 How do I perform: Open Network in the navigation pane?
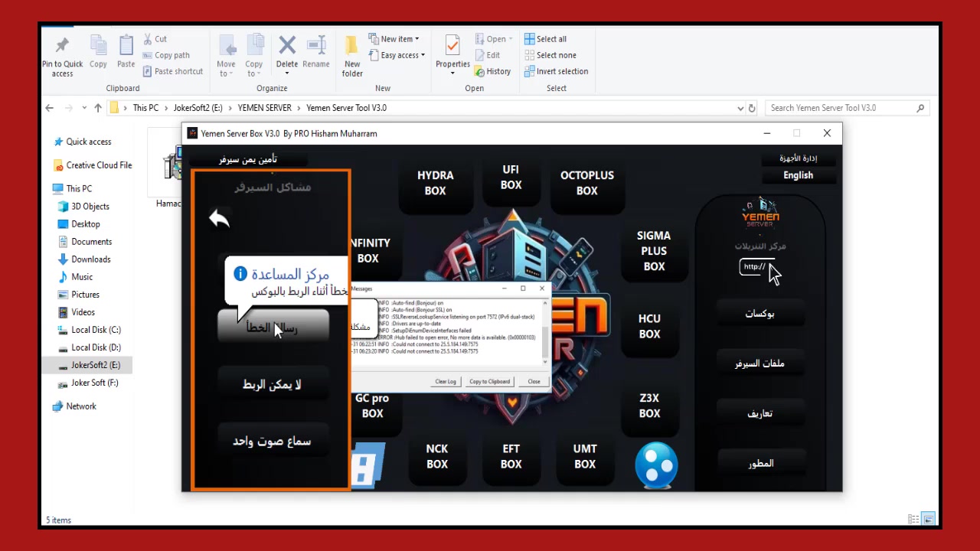point(74,406)
